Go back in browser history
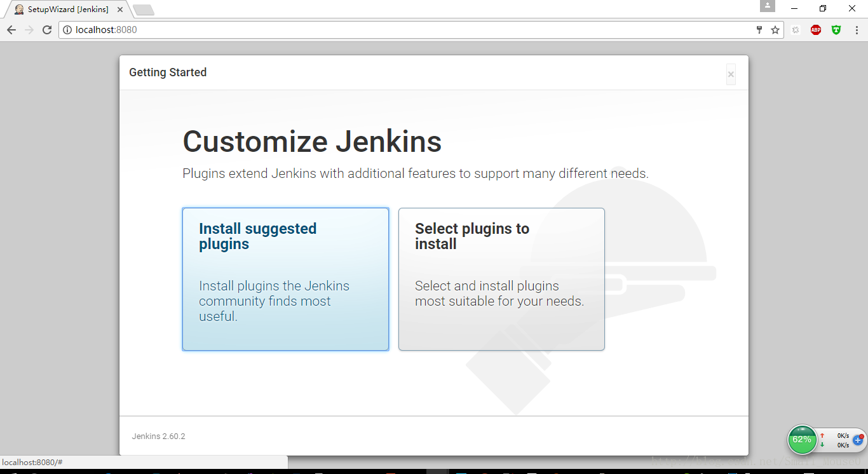This screenshot has height=474, width=868. tap(11, 30)
